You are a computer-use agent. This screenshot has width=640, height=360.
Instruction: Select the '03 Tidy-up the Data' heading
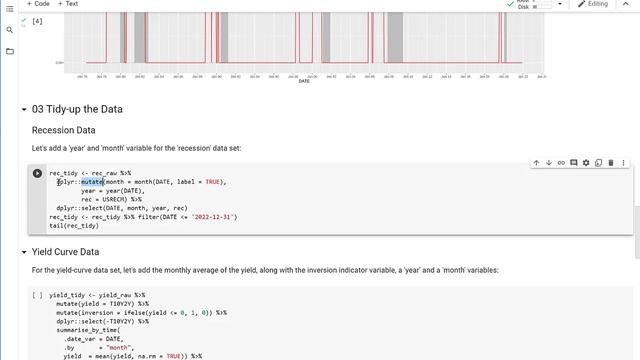pyautogui.click(x=77, y=109)
